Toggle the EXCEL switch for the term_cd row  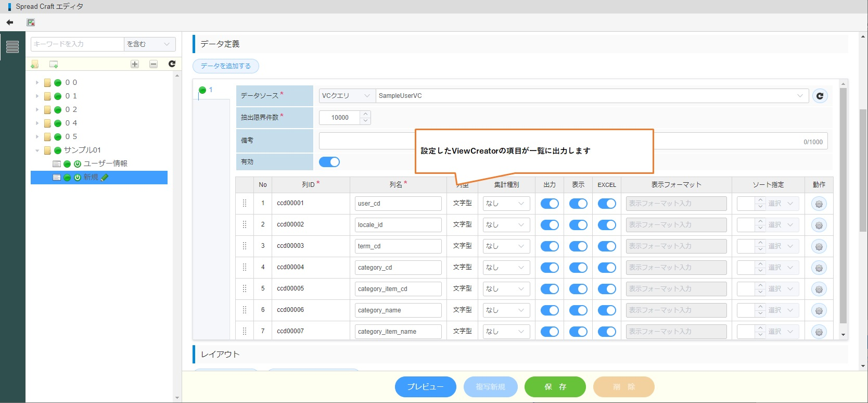[x=606, y=246]
